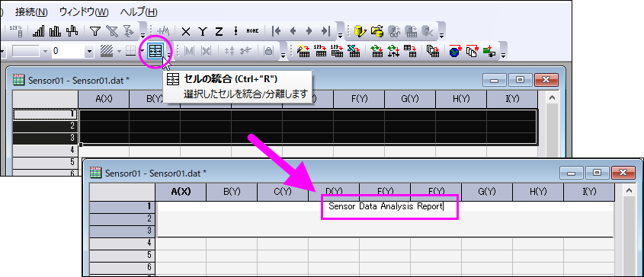Open the SQL database query icon
The image size is (644, 277).
pos(360,31)
